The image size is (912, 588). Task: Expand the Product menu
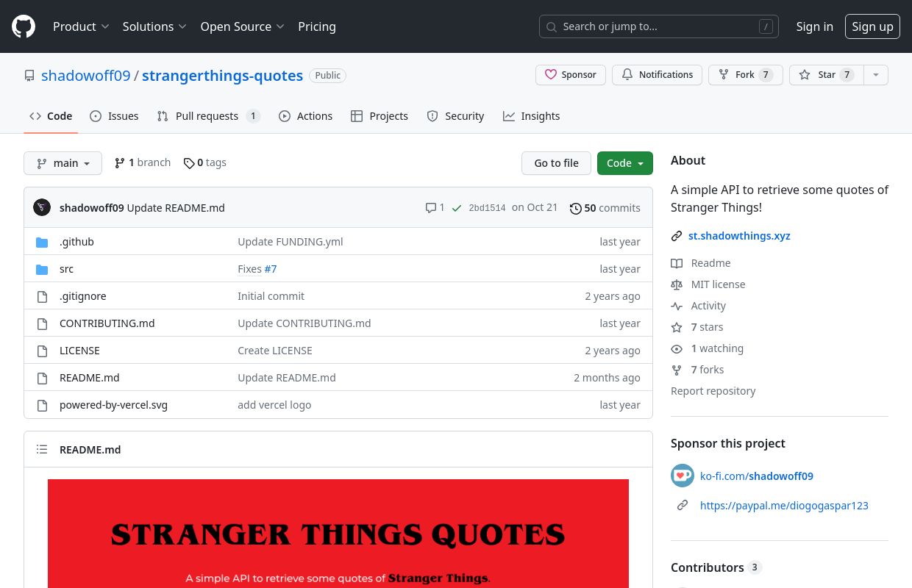pyautogui.click(x=81, y=26)
